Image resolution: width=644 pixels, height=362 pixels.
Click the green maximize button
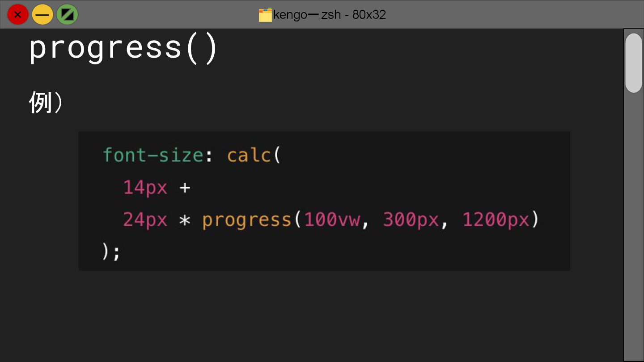tap(67, 14)
